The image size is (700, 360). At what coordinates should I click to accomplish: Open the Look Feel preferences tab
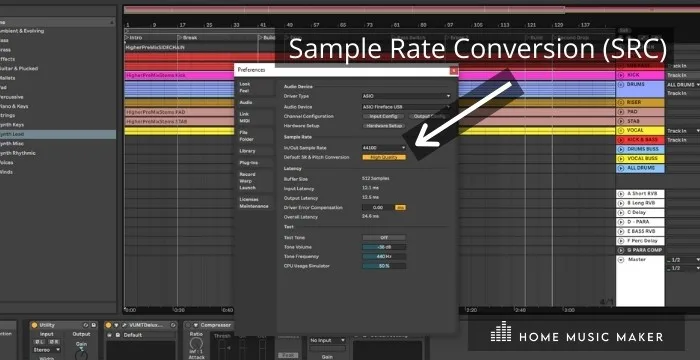click(x=254, y=87)
